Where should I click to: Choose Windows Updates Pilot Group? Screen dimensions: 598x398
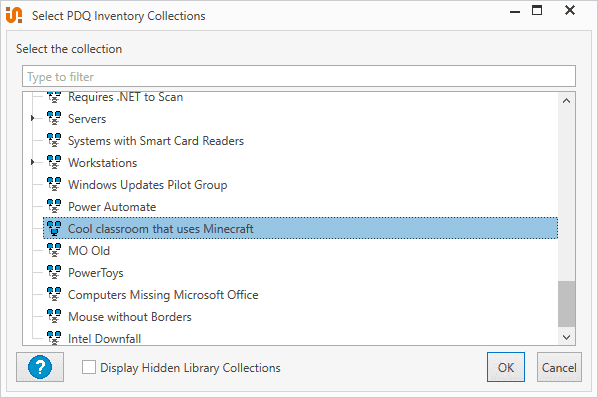[x=147, y=185]
